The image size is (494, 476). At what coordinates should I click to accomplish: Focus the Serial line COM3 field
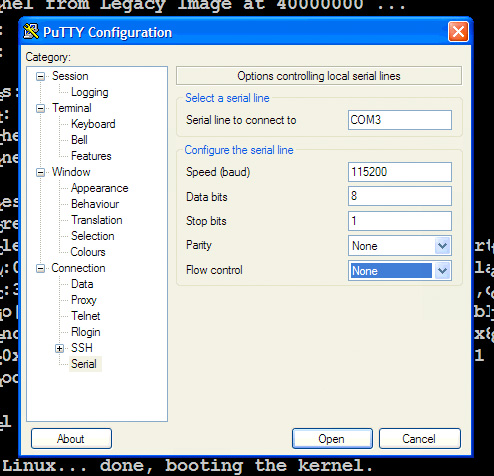coord(400,120)
